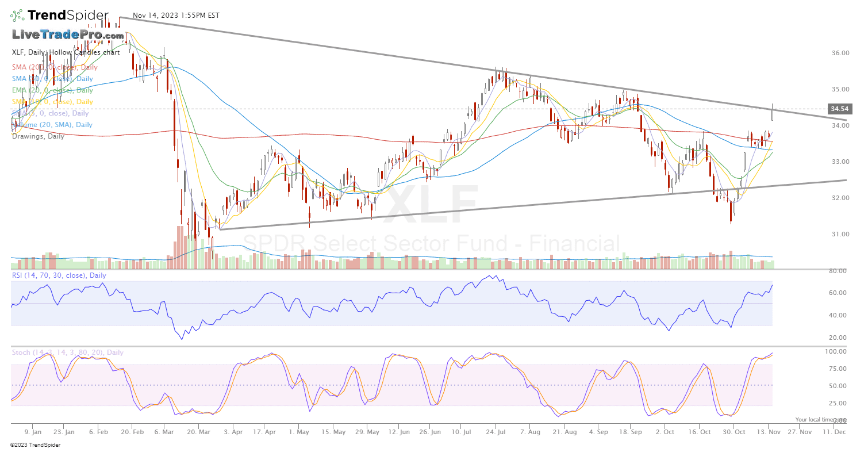The image size is (868, 456).
Task: Click the 27. Nov date label
Action: [x=800, y=431]
